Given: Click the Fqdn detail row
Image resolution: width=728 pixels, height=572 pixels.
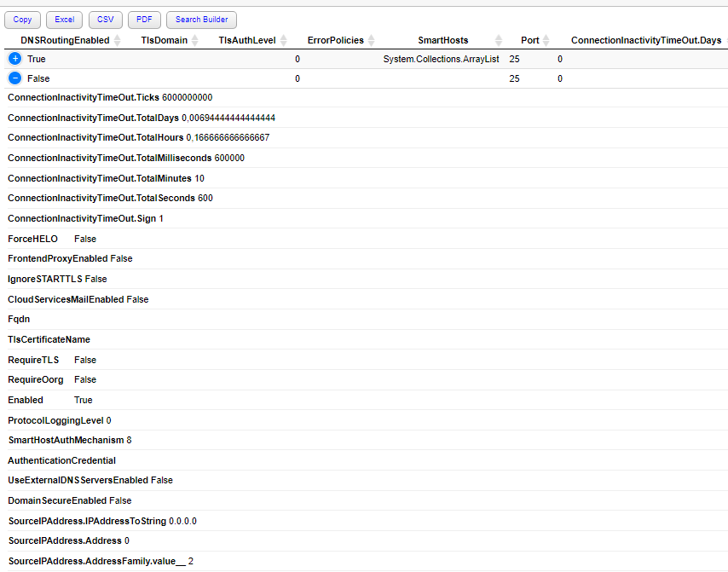Looking at the screenshot, I should click(x=366, y=319).
